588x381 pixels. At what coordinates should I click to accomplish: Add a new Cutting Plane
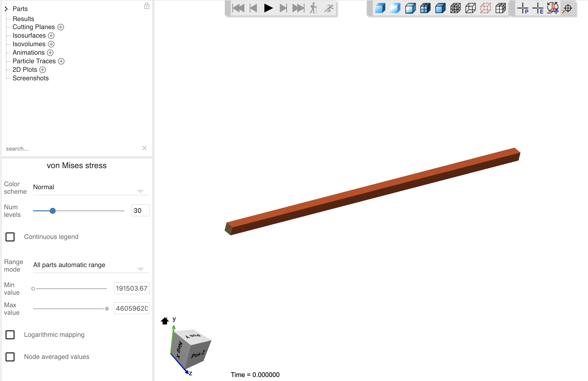tap(61, 27)
